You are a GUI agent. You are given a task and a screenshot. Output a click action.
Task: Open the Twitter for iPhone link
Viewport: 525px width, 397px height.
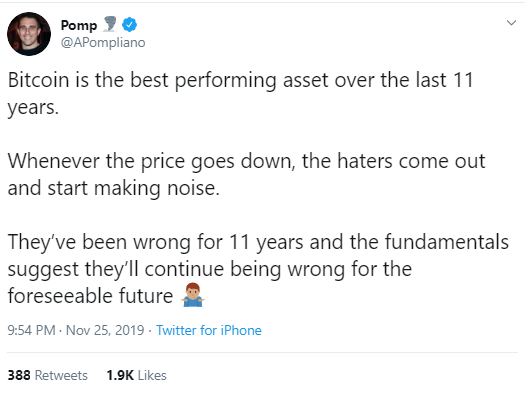[x=209, y=330]
